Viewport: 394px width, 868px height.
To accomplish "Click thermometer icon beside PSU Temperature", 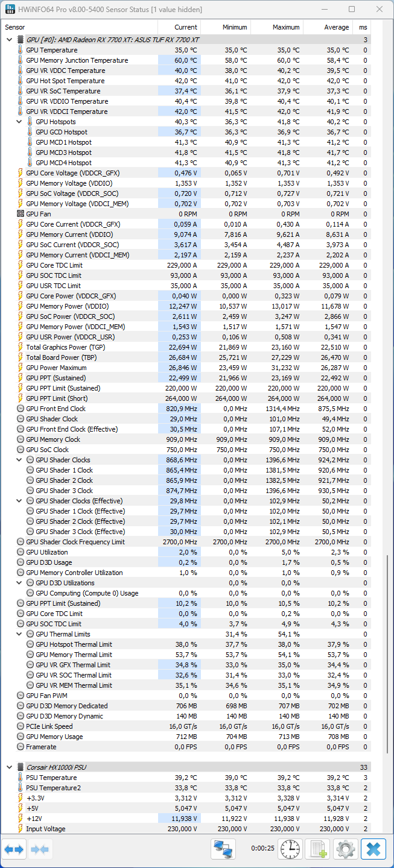I will 21,778.
